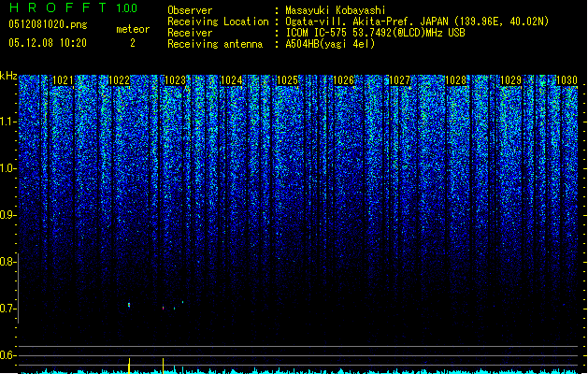Image resolution: width=588 pixels, height=374 pixels.
Task: Click antenna value A504HB(yagi 4el)
Action: tap(330, 44)
